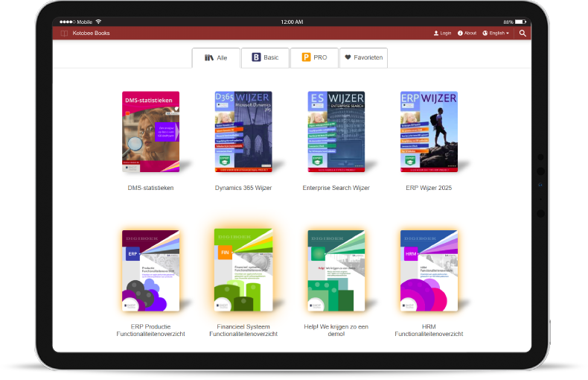Open the Enterprise Search Wijzer book cover

click(x=336, y=132)
